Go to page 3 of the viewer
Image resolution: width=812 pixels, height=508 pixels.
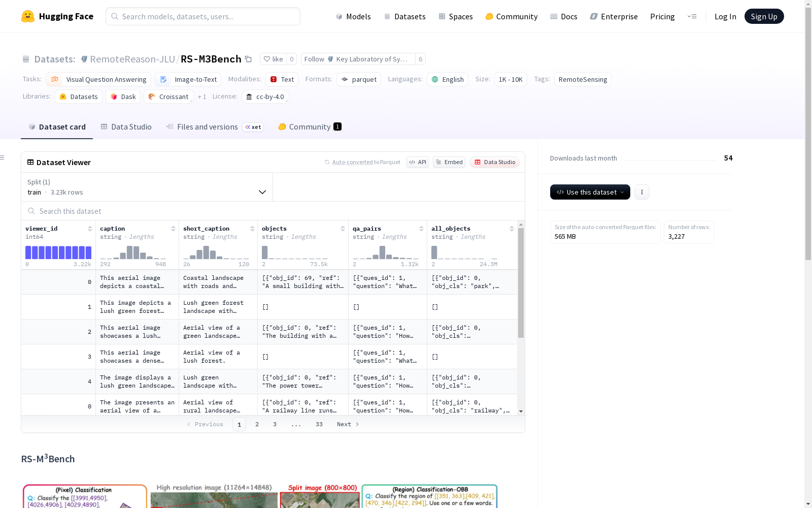point(275,424)
